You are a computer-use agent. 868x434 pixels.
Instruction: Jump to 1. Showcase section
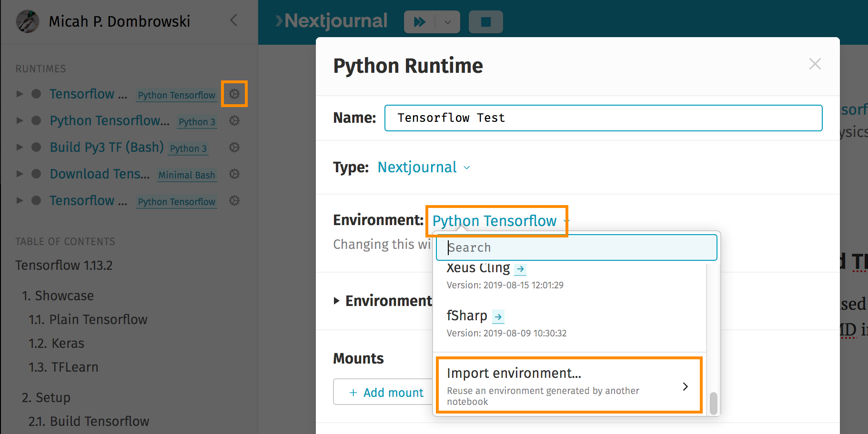(58, 296)
